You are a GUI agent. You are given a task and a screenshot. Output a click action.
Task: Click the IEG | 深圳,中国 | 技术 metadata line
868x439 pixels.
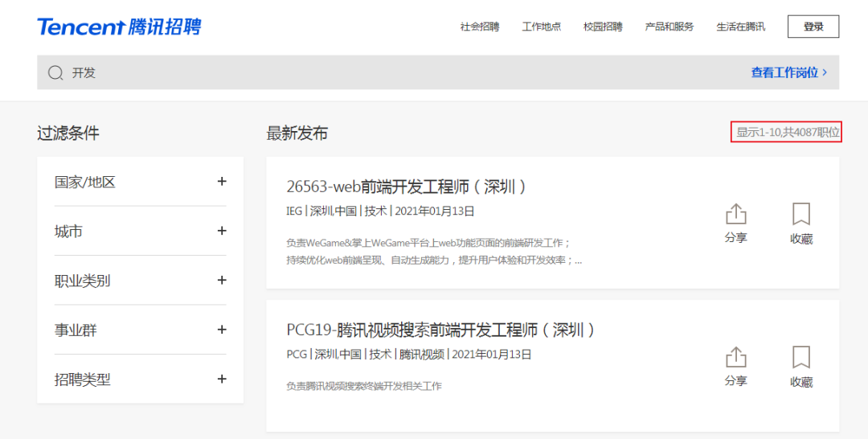tap(380, 211)
